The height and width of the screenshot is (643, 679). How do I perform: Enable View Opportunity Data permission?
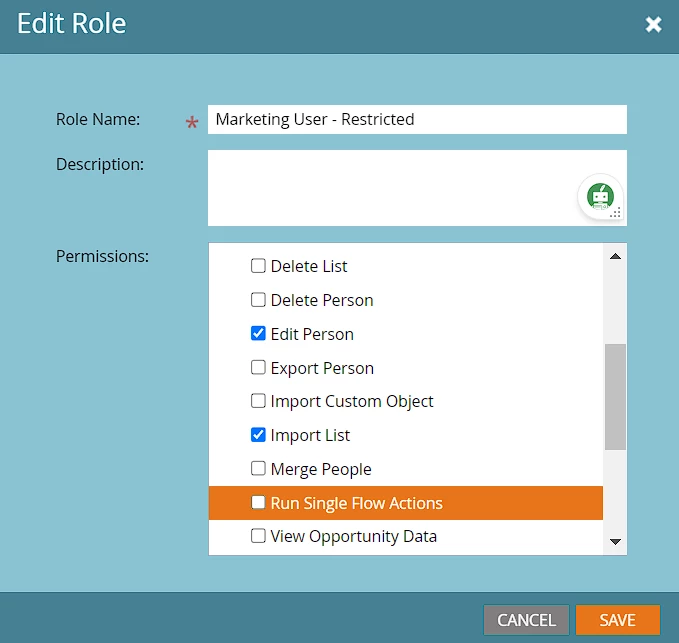tap(258, 536)
